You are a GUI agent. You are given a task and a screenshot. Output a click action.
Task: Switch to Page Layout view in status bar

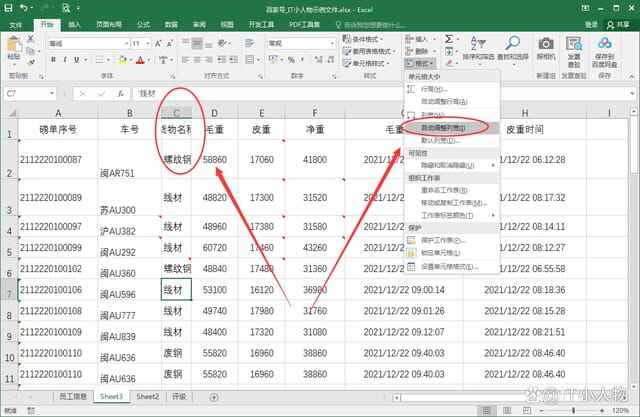[x=507, y=410]
